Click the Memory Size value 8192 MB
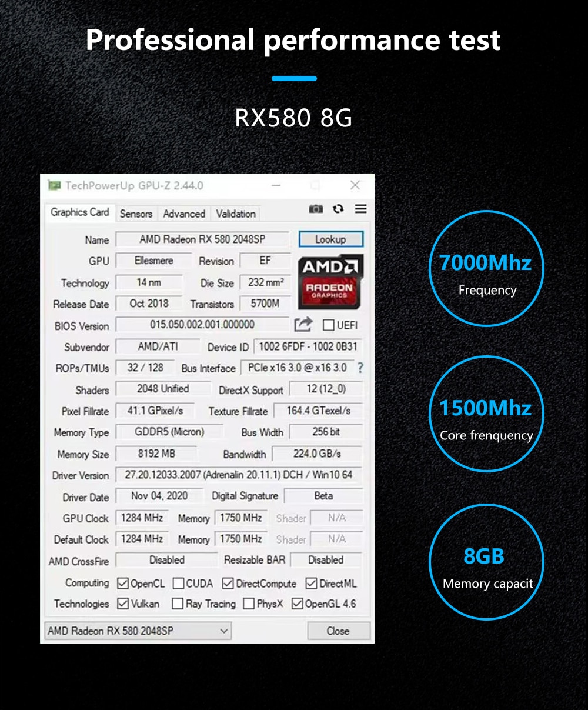 point(156,454)
